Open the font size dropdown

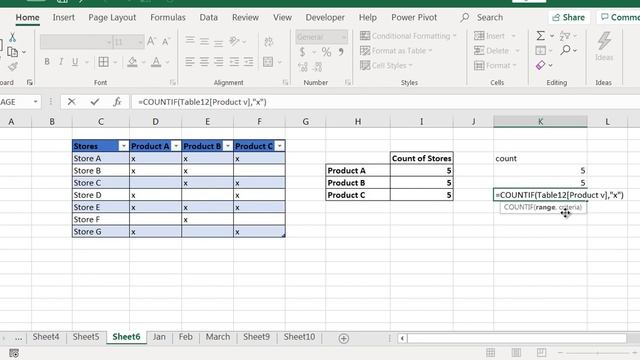(140, 42)
